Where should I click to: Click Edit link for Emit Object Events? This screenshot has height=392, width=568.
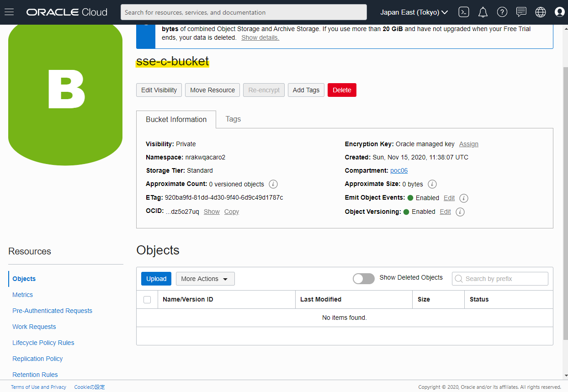tap(449, 198)
